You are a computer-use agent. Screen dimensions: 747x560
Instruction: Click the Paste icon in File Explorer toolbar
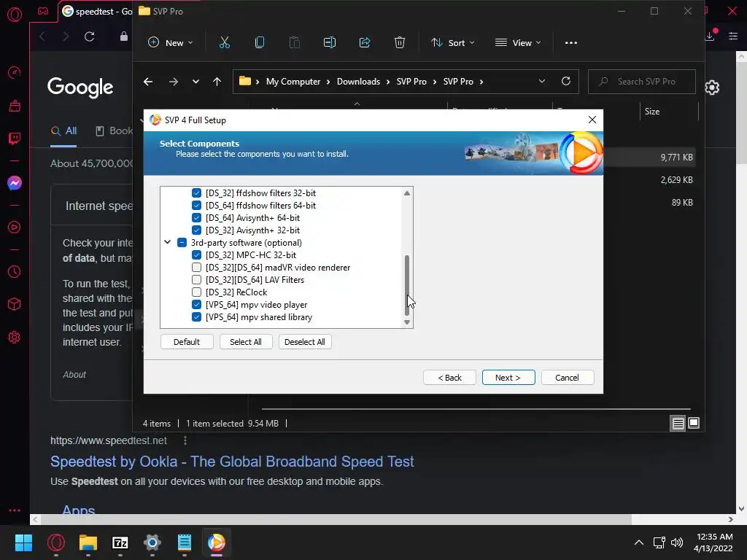pos(295,43)
